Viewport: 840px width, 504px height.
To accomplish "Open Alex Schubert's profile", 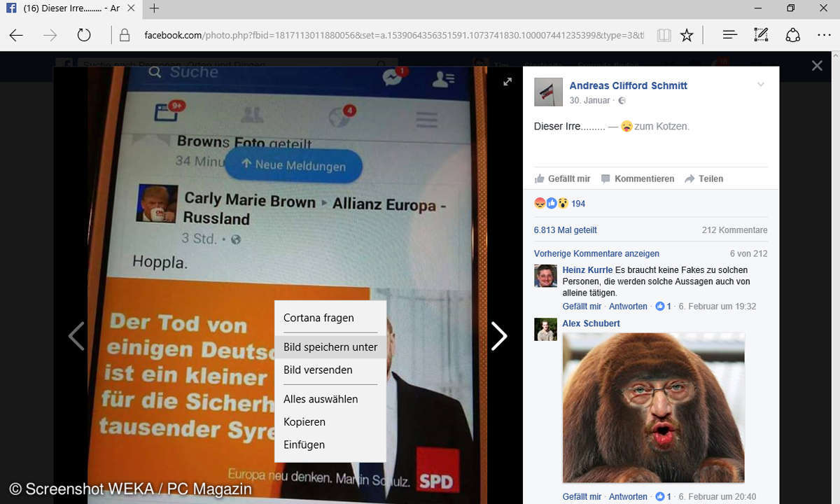I will tap(591, 323).
